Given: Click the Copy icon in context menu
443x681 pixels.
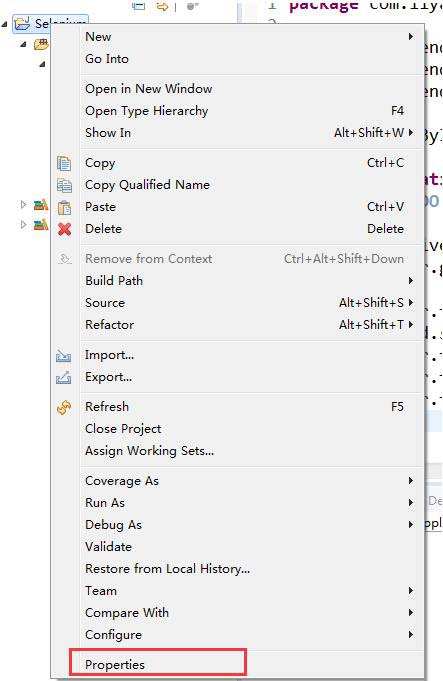Looking at the screenshot, I should click(64, 163).
